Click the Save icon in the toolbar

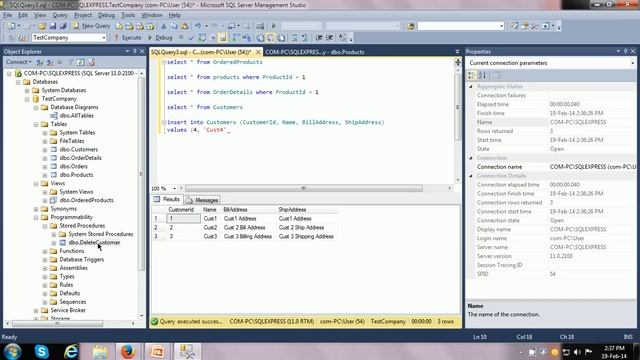(52, 26)
